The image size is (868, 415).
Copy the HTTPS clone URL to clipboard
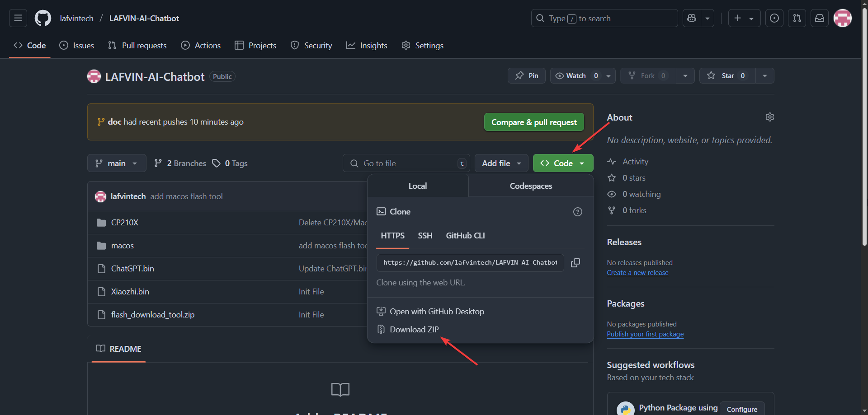point(576,263)
